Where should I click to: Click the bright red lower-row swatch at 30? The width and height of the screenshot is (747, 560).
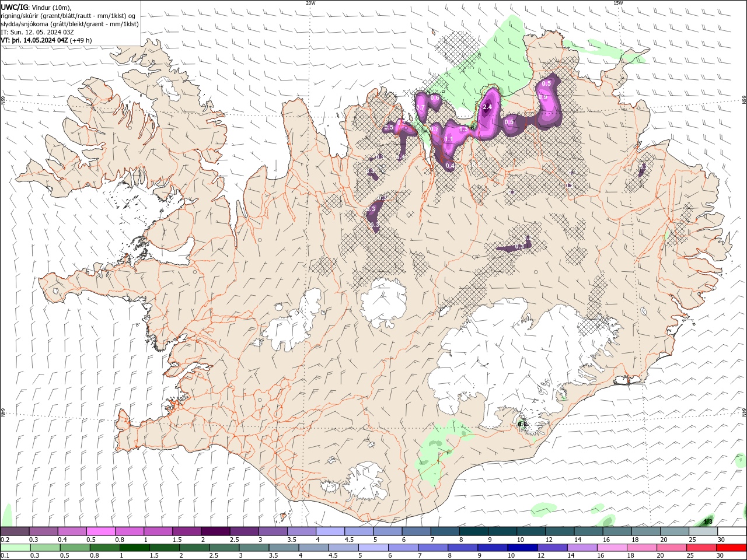(x=731, y=548)
